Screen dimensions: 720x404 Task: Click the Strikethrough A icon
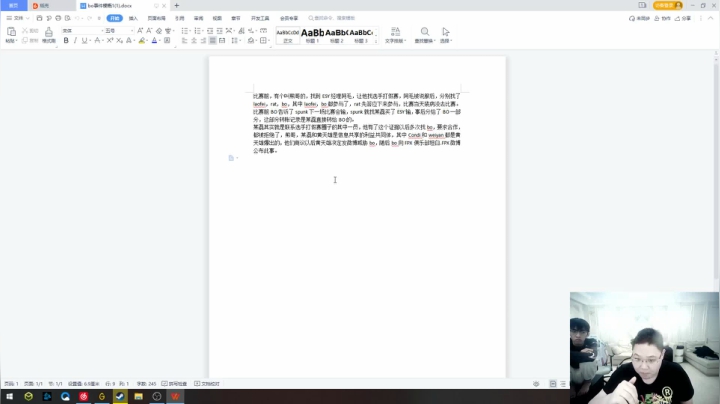[97, 40]
